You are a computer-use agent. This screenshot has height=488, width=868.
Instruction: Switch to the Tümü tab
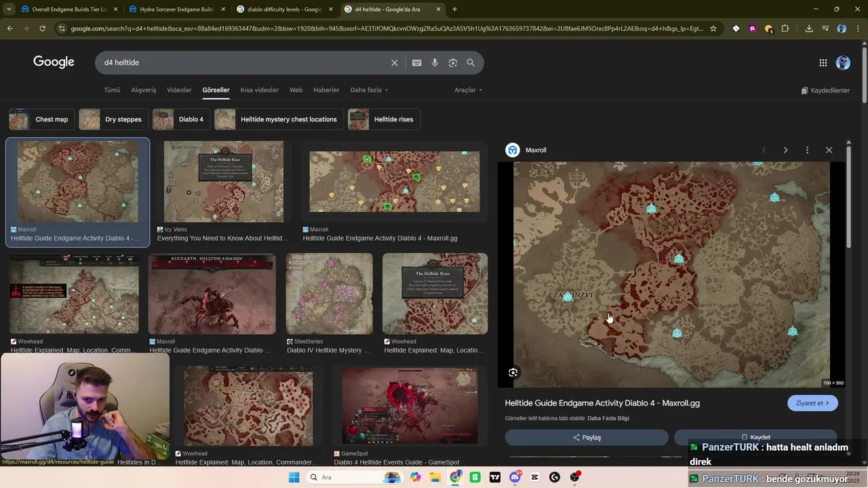pos(112,90)
